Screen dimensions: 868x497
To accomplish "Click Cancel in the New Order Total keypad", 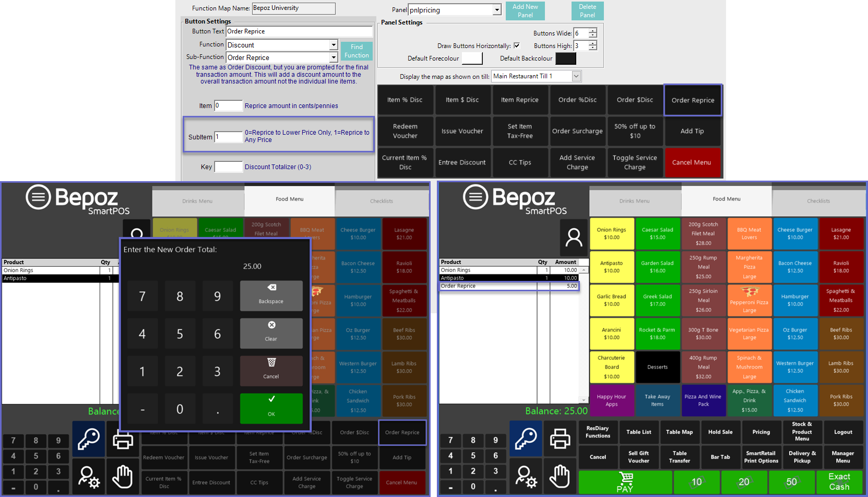I will click(271, 371).
